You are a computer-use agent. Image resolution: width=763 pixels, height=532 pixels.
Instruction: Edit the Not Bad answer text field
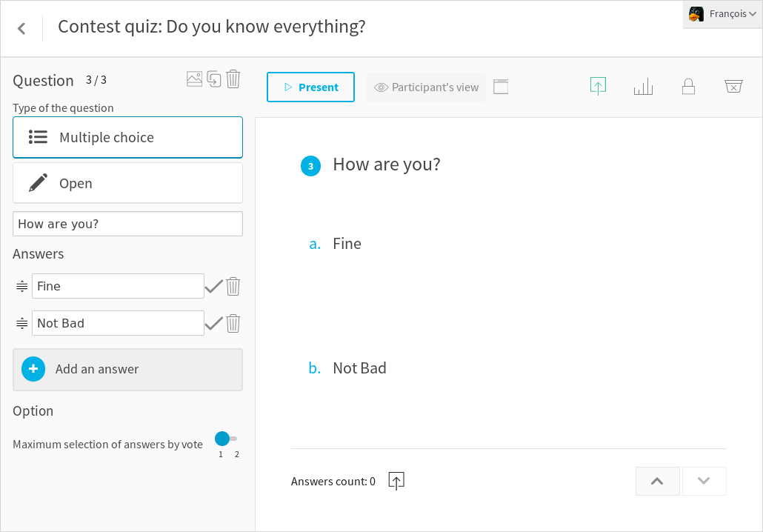click(119, 323)
